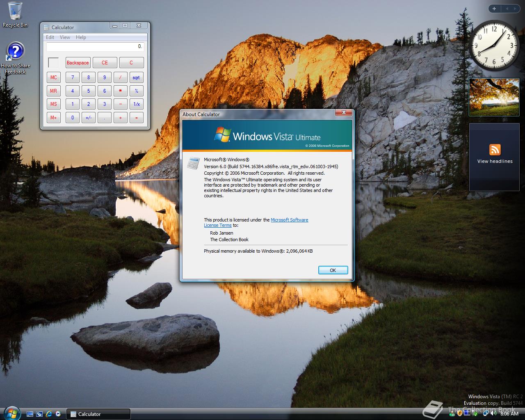Image resolution: width=525 pixels, height=420 pixels.
Task: Click View headlines in Feed gadget
Action: [495, 161]
